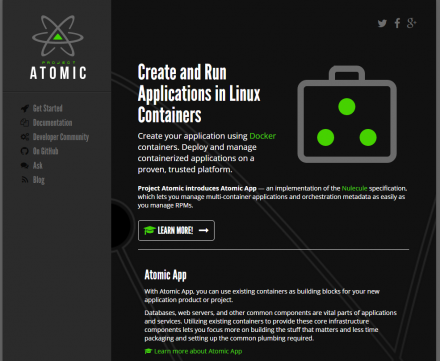
Task: Click the briefcase container illustration
Action: point(347,114)
